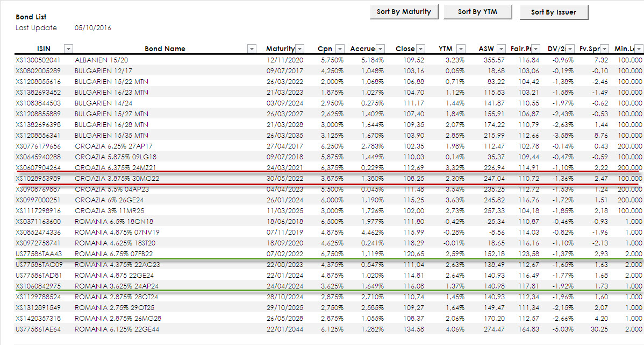Open the Fair.Pr column filter dropdown
This screenshot has height=345, width=644.
(x=536, y=49)
